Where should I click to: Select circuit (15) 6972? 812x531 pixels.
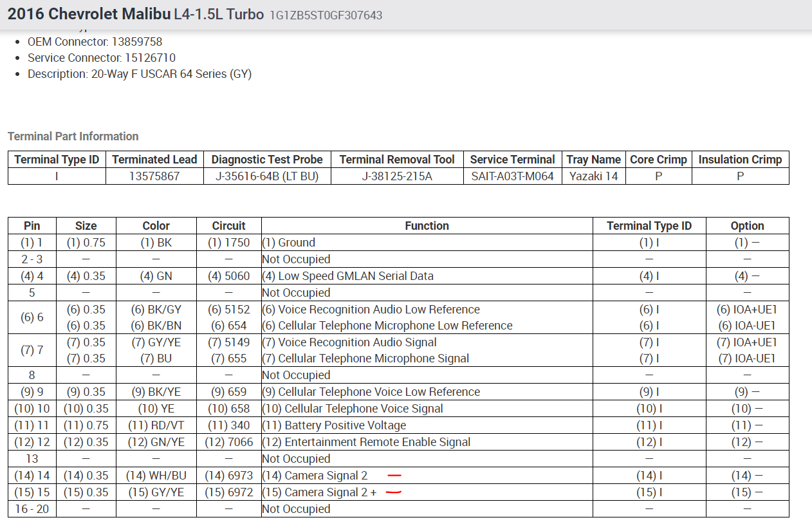(228, 492)
